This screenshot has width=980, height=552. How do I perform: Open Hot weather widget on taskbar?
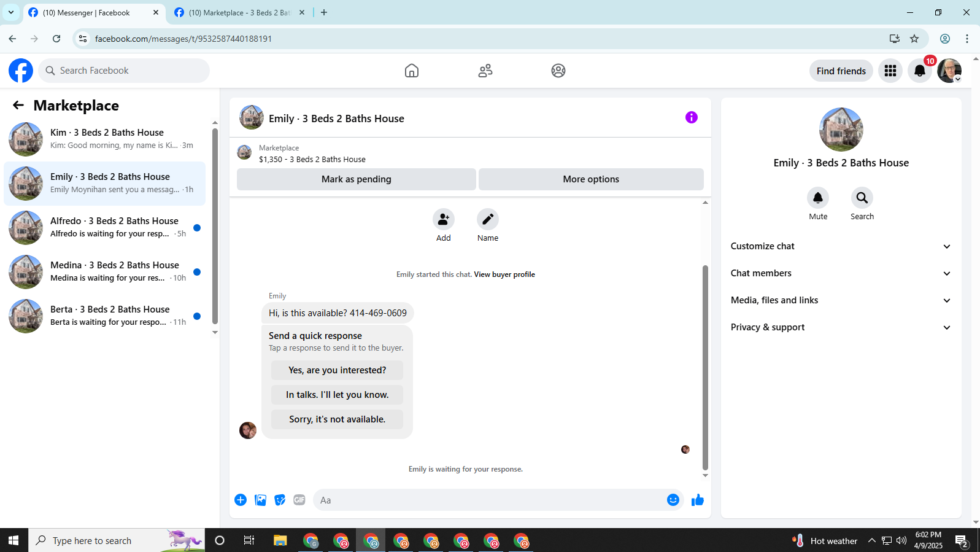pyautogui.click(x=825, y=540)
